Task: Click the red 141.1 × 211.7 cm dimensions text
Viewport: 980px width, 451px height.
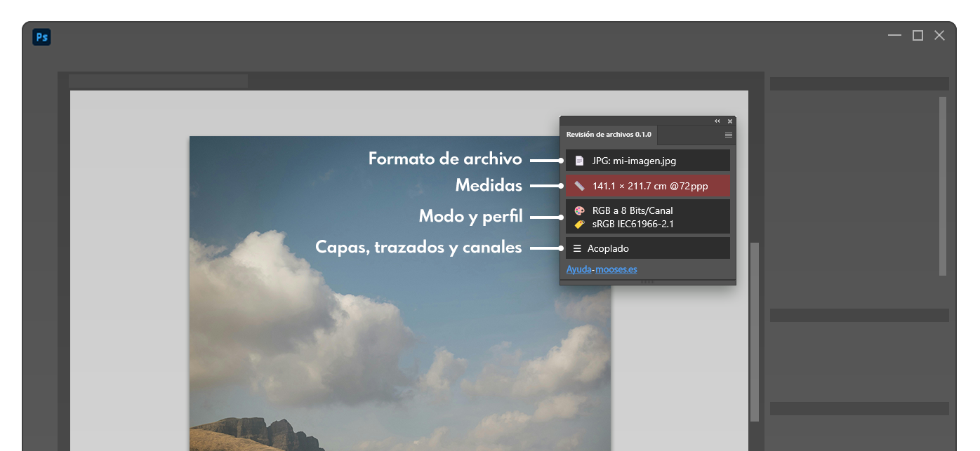Action: pyautogui.click(x=650, y=186)
